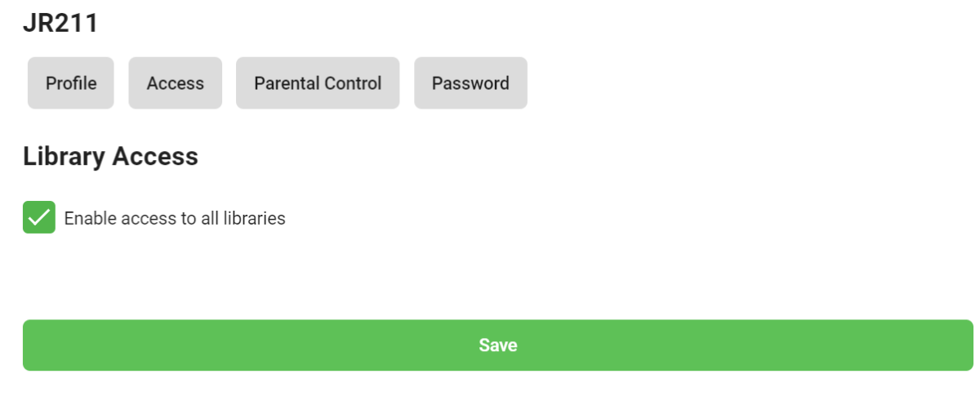The width and height of the screenshot is (980, 414).
Task: Click the white Save text label
Action: [497, 345]
